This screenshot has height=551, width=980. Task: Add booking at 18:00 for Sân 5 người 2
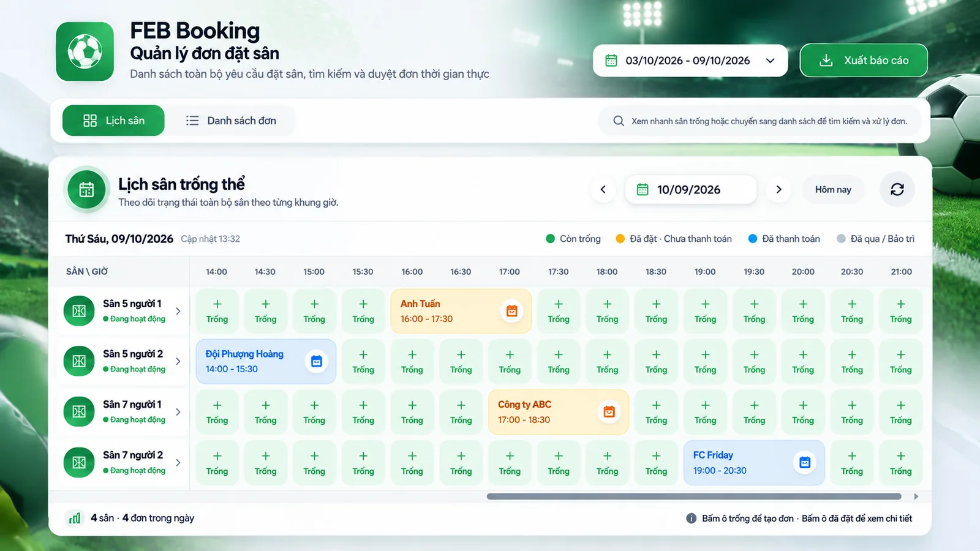coord(607,361)
